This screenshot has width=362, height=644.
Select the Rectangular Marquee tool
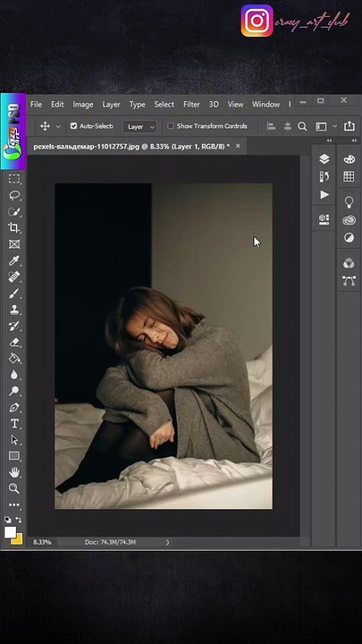coord(14,179)
